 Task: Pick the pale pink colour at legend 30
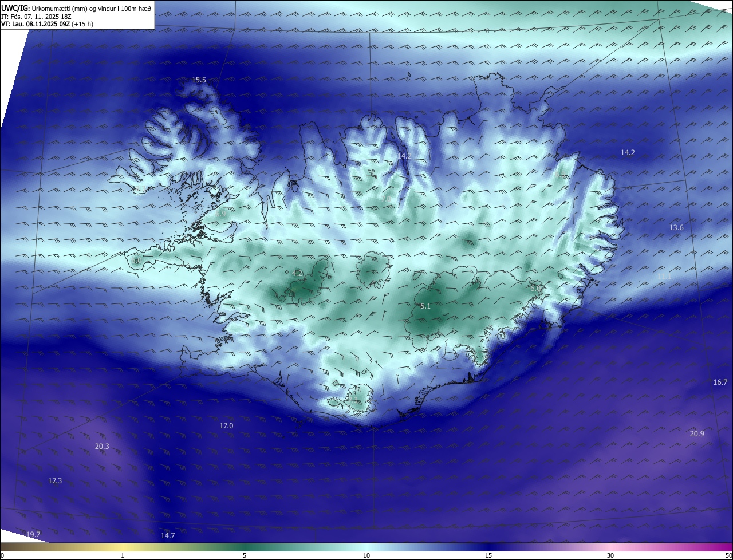tap(610, 547)
